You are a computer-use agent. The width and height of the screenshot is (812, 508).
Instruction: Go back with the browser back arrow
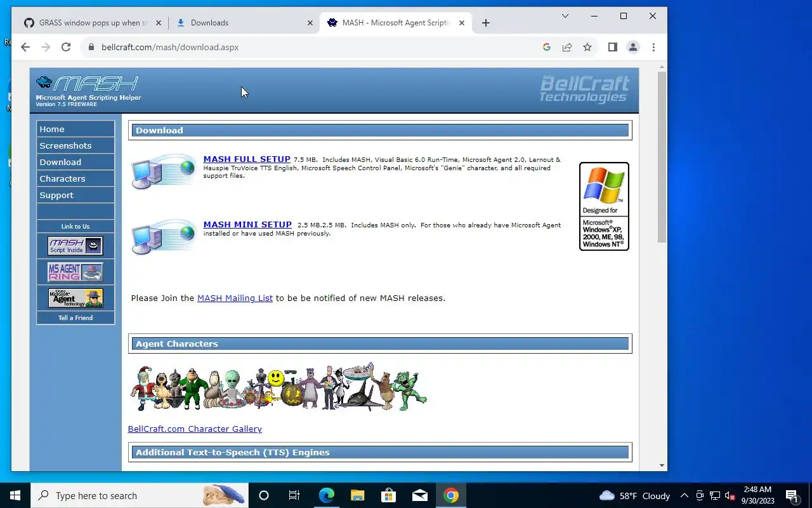pyautogui.click(x=25, y=47)
